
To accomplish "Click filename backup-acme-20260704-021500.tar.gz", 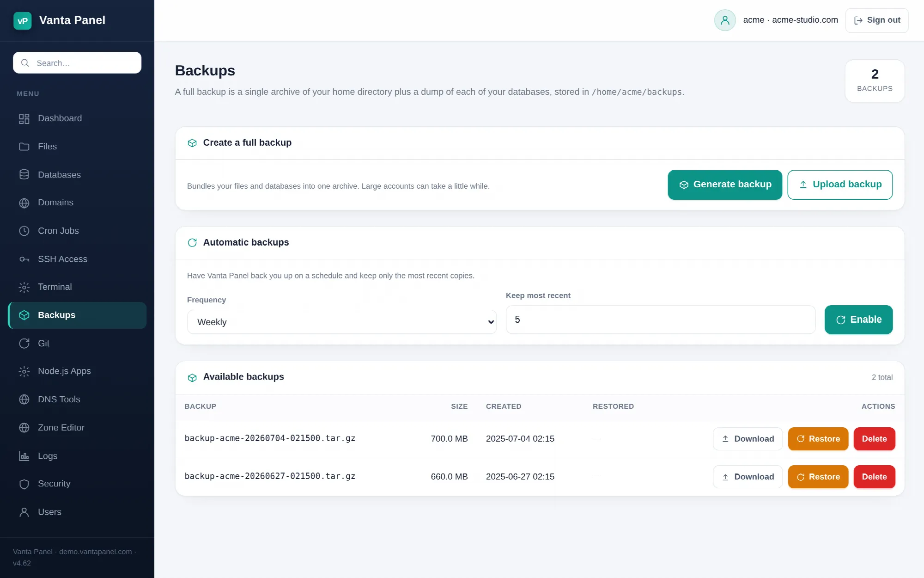I will pyautogui.click(x=270, y=438).
